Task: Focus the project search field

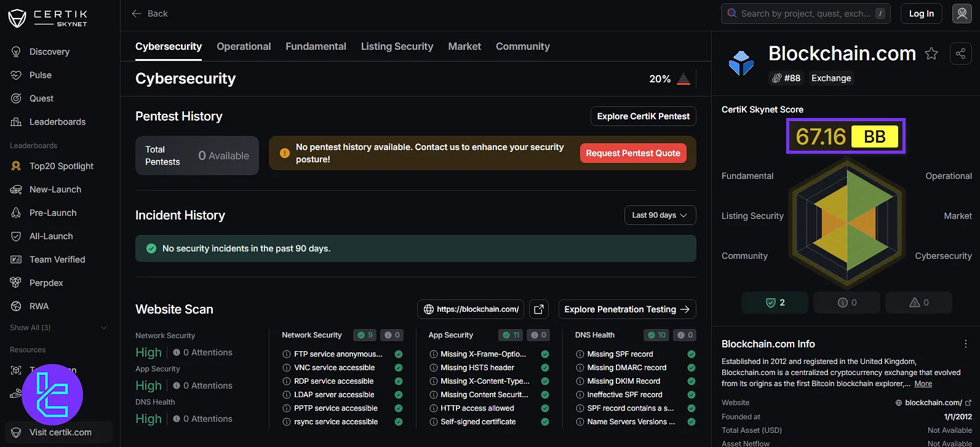Action: pos(805,14)
